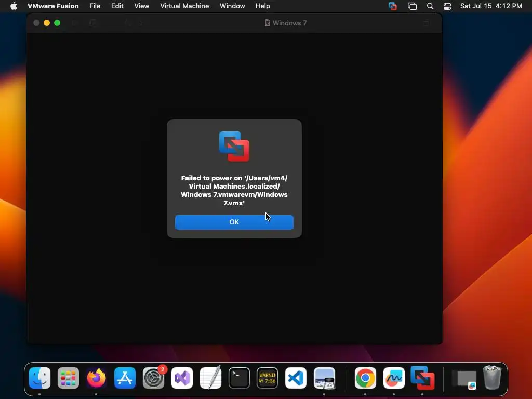The height and width of the screenshot is (399, 532).
Task: Open the Virtual Machine menu
Action: click(184, 6)
